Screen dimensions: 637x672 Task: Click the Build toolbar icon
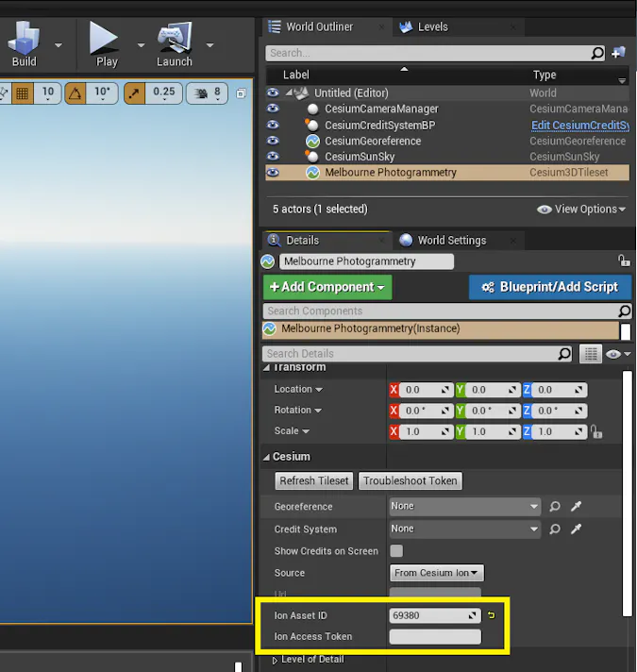[24, 44]
